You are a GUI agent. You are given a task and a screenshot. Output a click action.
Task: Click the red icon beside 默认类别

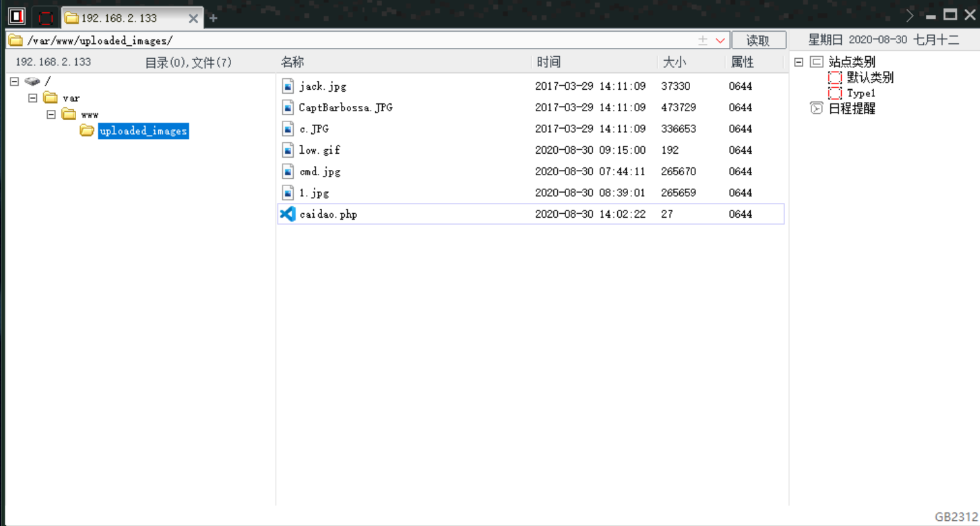click(835, 78)
